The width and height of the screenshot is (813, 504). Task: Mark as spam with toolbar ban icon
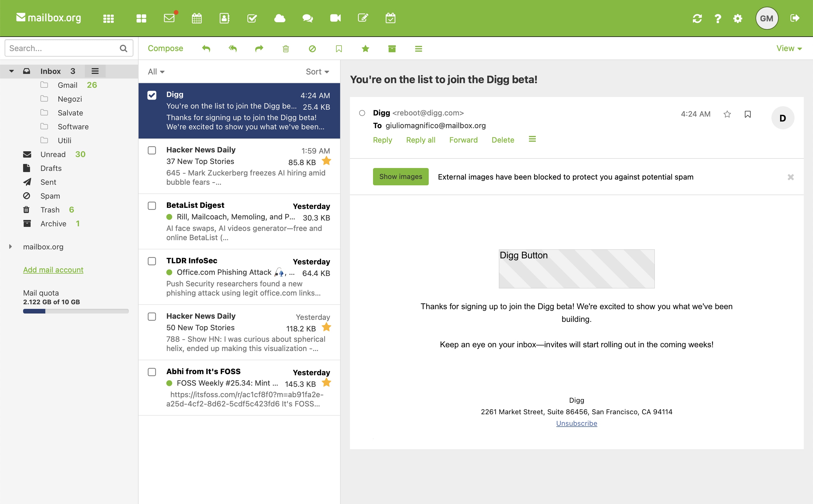pos(312,49)
